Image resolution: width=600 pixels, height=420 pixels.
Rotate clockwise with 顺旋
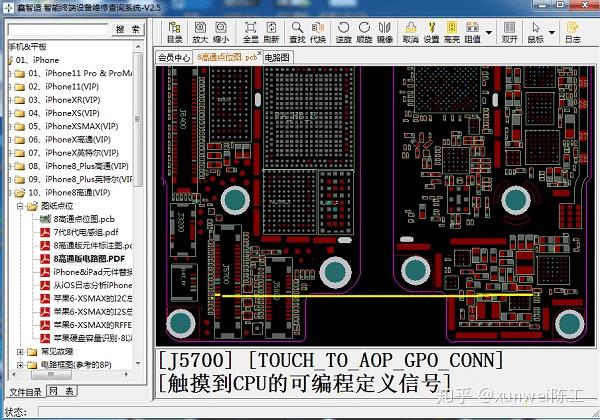coord(364,32)
